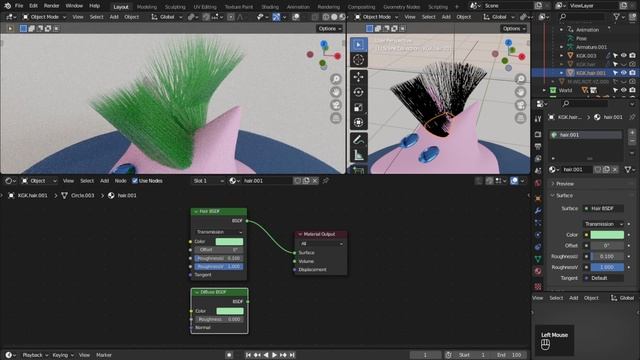
Task: Click the pin icon in node editor header
Action: [x=326, y=180]
